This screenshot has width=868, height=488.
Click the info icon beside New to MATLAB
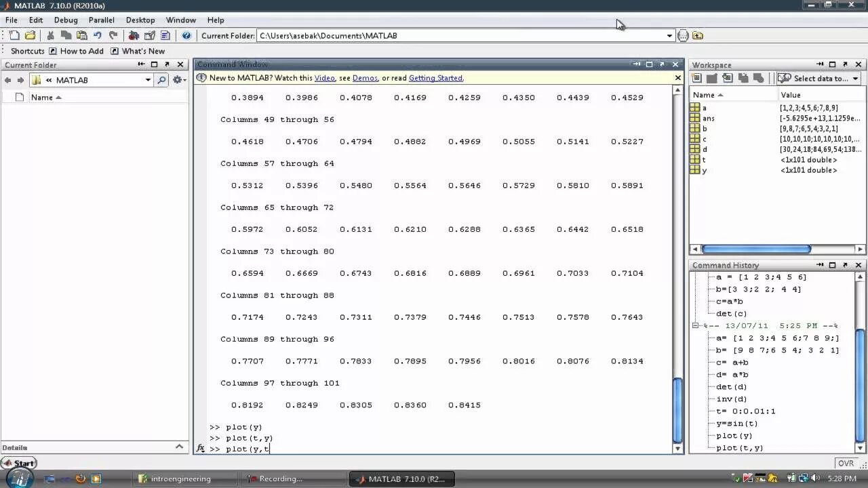[201, 78]
